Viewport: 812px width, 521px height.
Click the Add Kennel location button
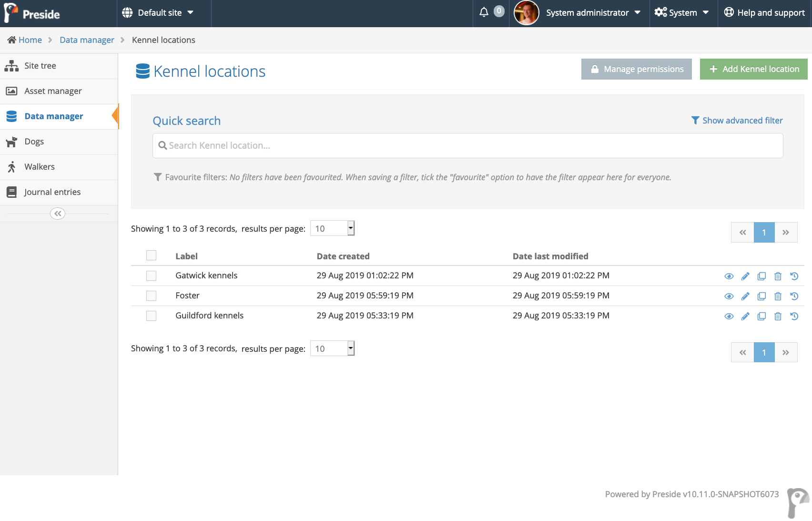(x=753, y=69)
